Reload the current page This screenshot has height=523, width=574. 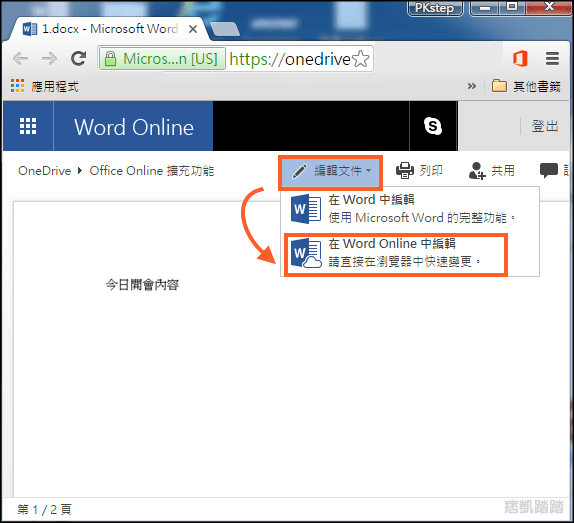78,59
